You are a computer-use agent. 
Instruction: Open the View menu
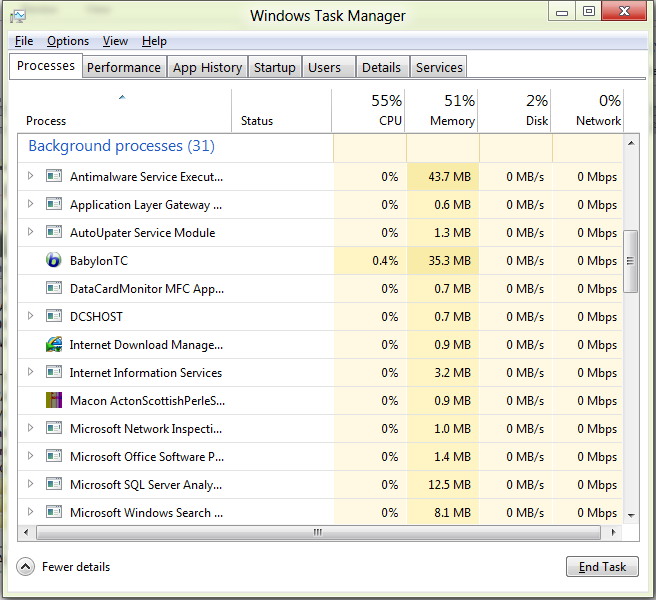click(x=115, y=41)
